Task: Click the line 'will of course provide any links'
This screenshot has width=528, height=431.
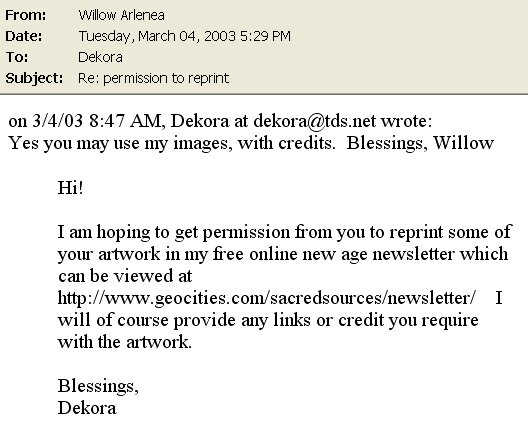Action: [x=268, y=320]
